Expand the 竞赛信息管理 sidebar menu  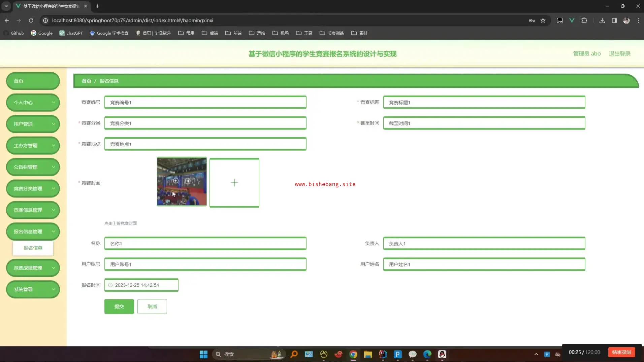33,210
